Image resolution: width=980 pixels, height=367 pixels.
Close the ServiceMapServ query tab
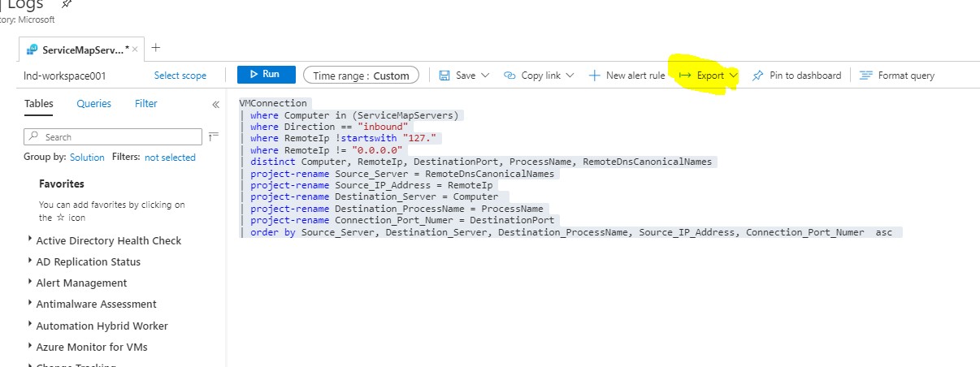click(135, 50)
